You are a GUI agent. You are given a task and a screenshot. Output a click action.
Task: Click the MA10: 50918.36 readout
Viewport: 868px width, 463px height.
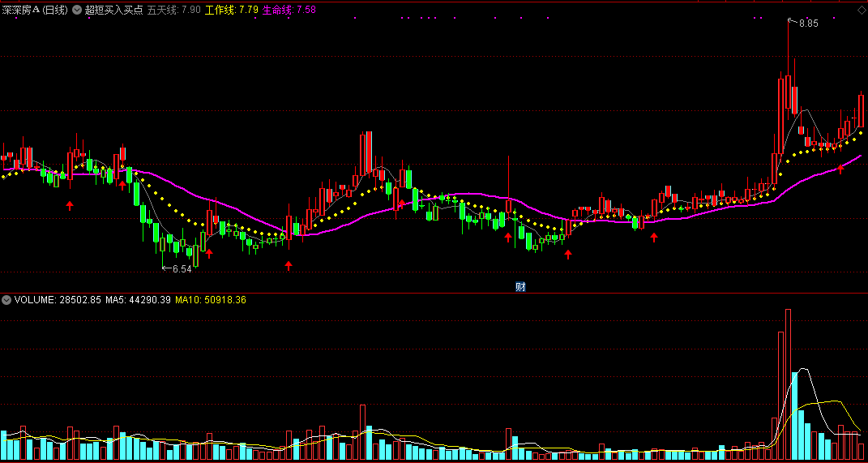pos(211,300)
